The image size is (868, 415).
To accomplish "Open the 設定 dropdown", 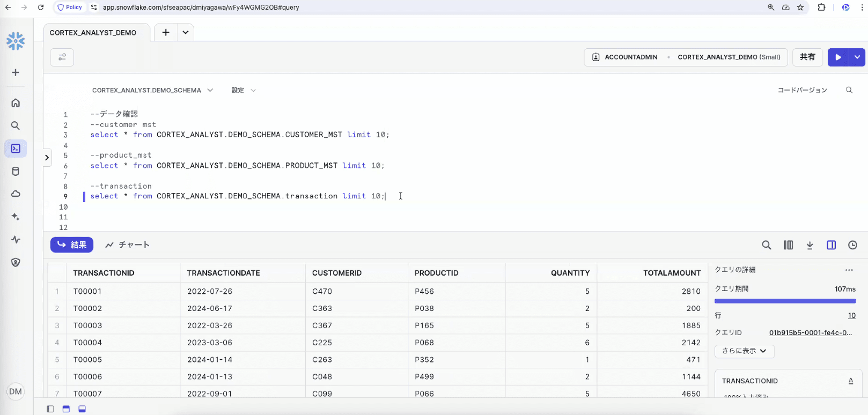I will pos(244,90).
